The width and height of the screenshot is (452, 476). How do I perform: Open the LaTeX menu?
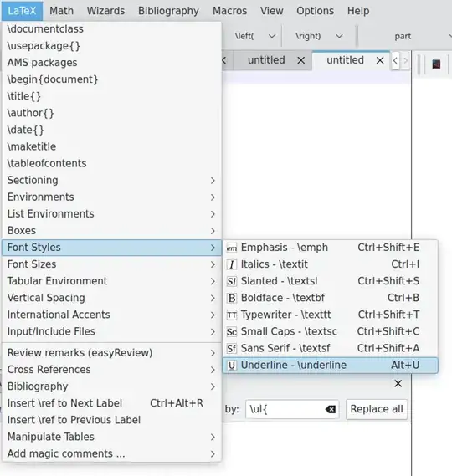click(22, 11)
